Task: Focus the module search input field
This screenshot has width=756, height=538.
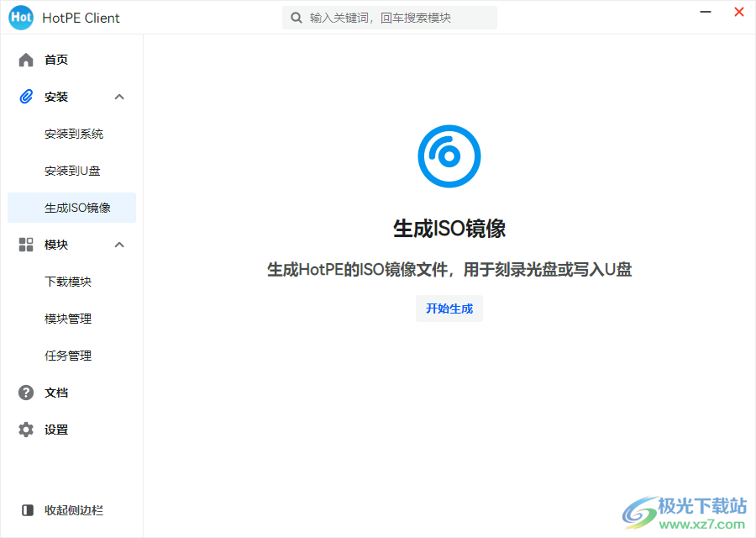Action: coord(399,18)
